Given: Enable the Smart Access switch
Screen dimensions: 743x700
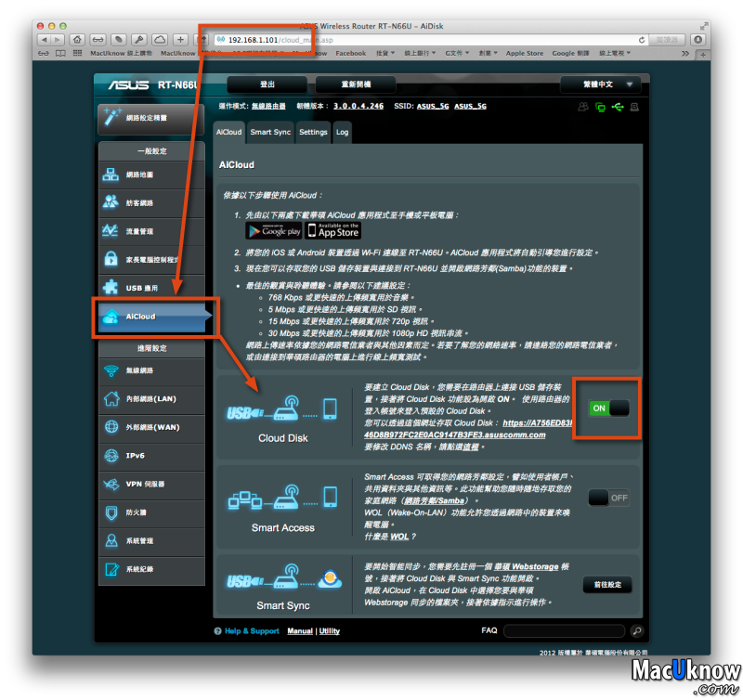Looking at the screenshot, I should pos(608,499).
